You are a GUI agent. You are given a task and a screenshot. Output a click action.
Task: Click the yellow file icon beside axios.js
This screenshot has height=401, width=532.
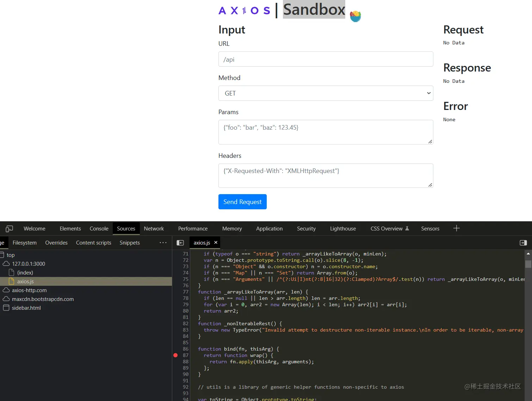point(11,281)
